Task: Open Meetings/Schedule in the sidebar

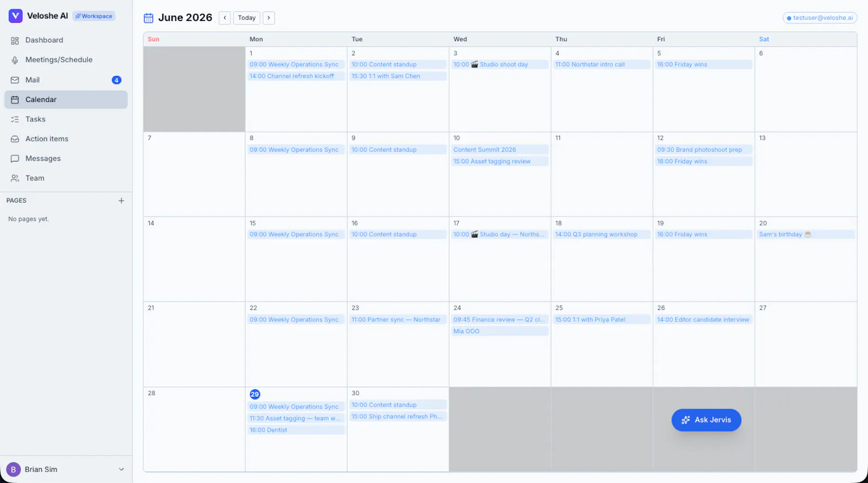Action: [x=66, y=60]
